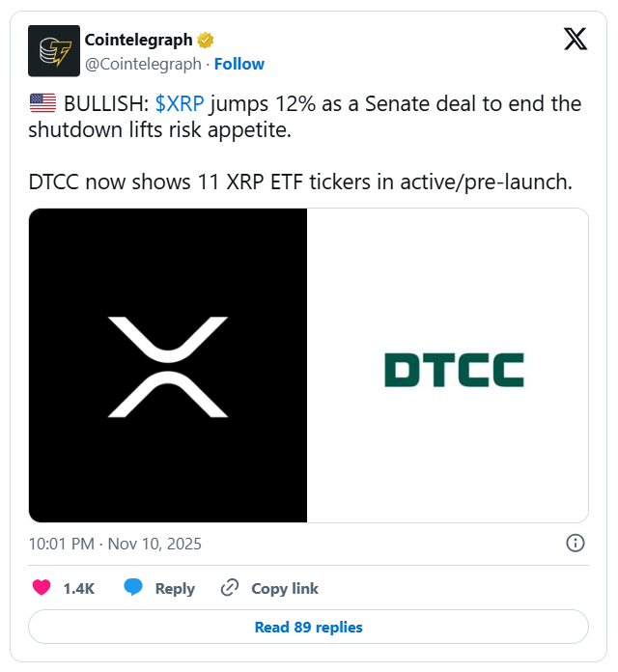The height and width of the screenshot is (672, 618).
Task: Click the X logo in the corner
Action: [x=576, y=39]
